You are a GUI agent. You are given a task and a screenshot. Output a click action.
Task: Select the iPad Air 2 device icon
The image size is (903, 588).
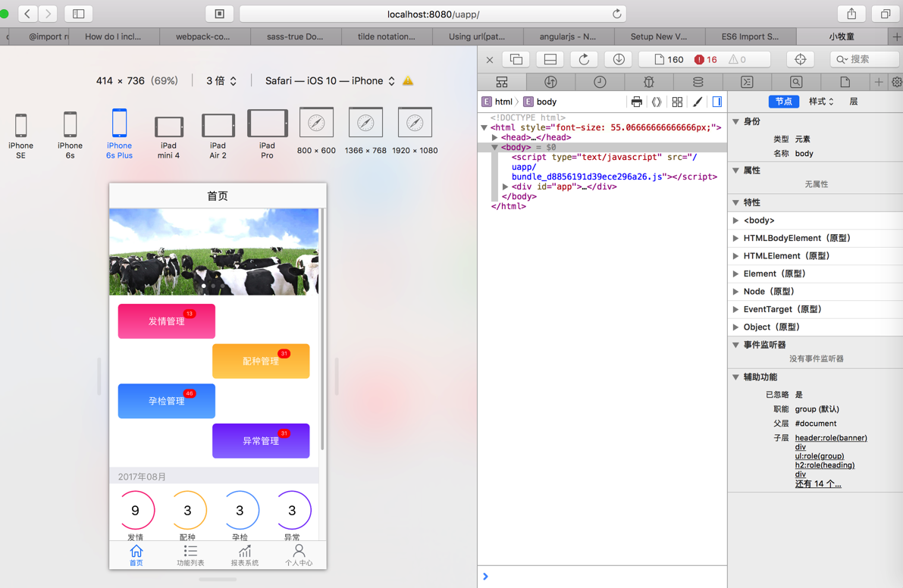click(218, 126)
